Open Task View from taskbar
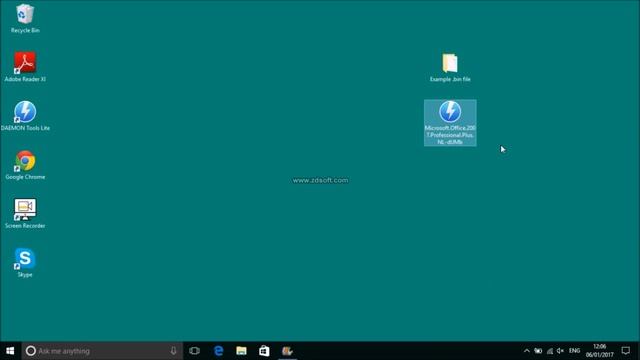This screenshot has width=640, height=360. (x=195, y=351)
